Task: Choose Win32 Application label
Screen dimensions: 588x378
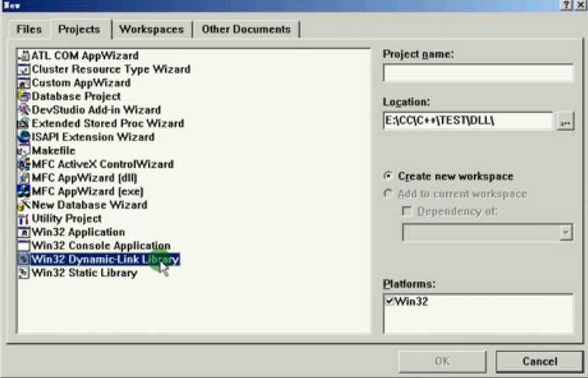Action: (x=78, y=232)
